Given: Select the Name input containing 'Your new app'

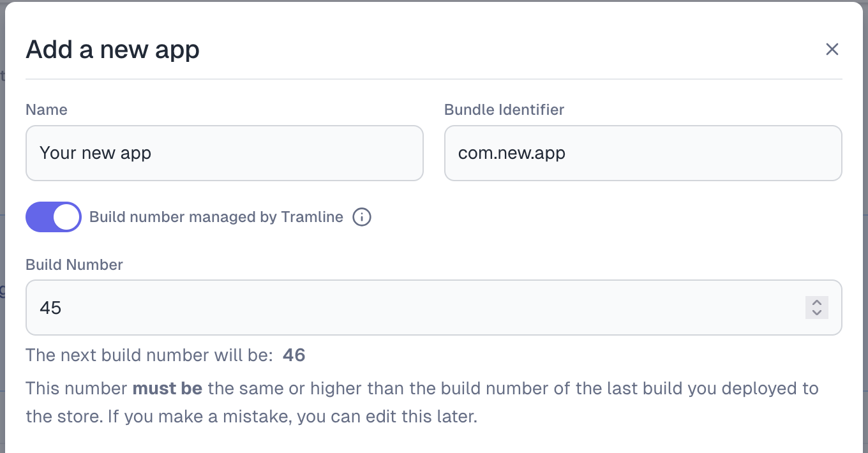Looking at the screenshot, I should click(x=225, y=153).
